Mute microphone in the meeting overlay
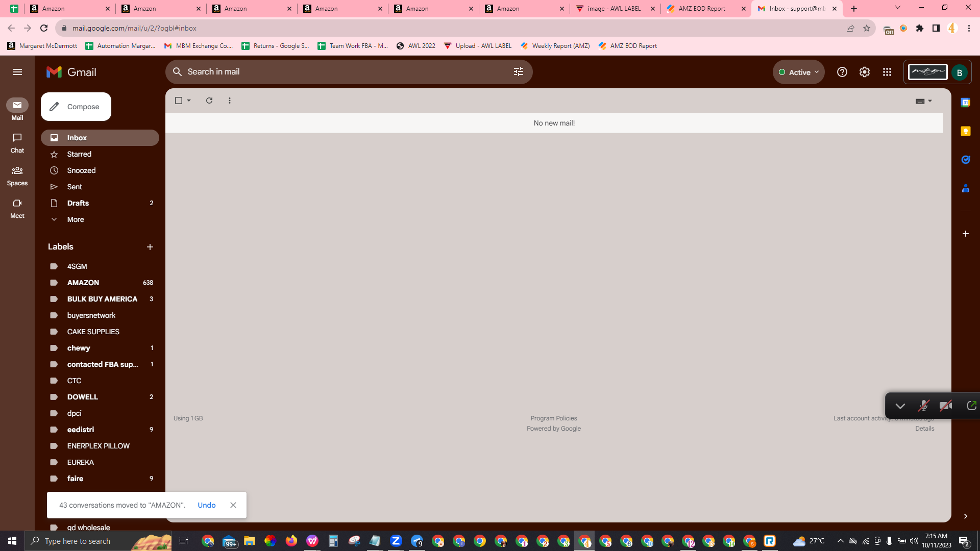This screenshot has height=551, width=980. point(923,406)
